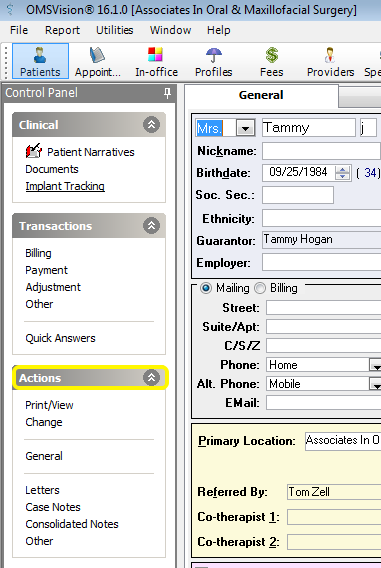Open the Help menu
Screen dimensions: 381x568
coord(218,30)
